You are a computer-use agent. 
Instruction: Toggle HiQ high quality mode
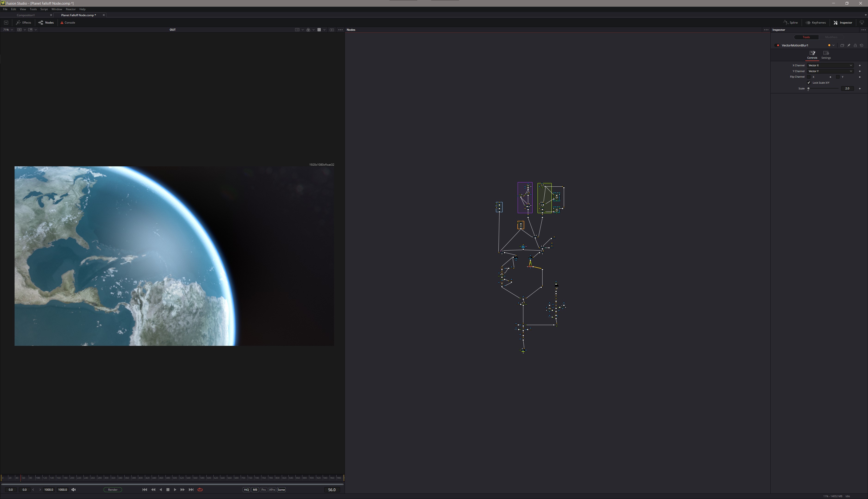pyautogui.click(x=246, y=490)
